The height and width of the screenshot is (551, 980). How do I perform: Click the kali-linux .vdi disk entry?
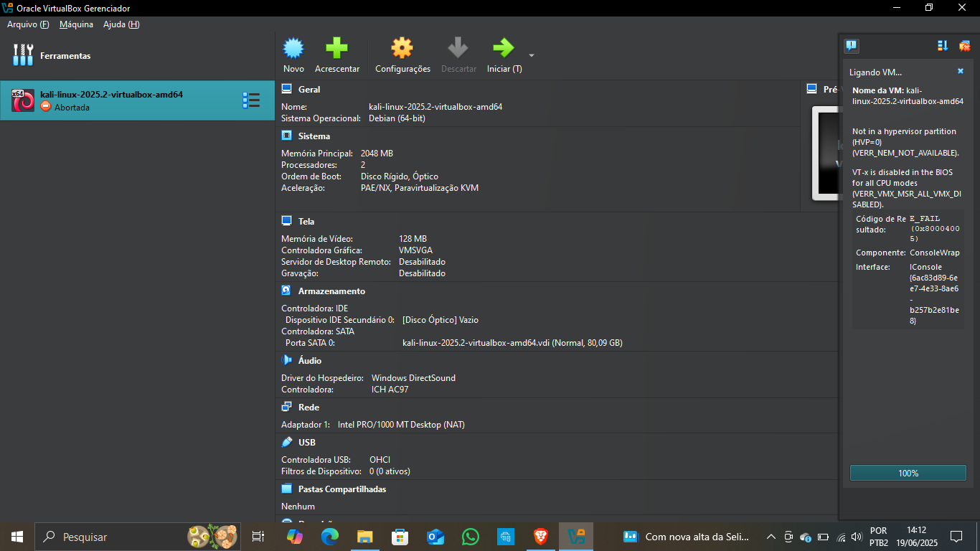pos(512,343)
